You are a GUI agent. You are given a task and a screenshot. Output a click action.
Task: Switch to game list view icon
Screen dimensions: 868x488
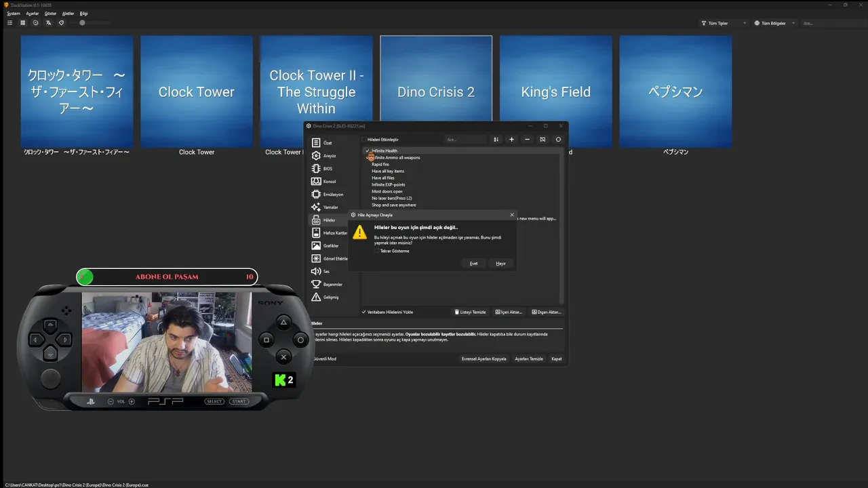coord(9,23)
